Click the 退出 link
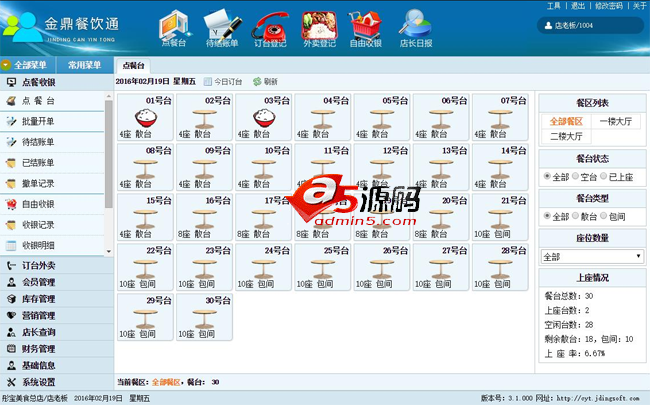The width and height of the screenshot is (650, 405). pos(577,6)
